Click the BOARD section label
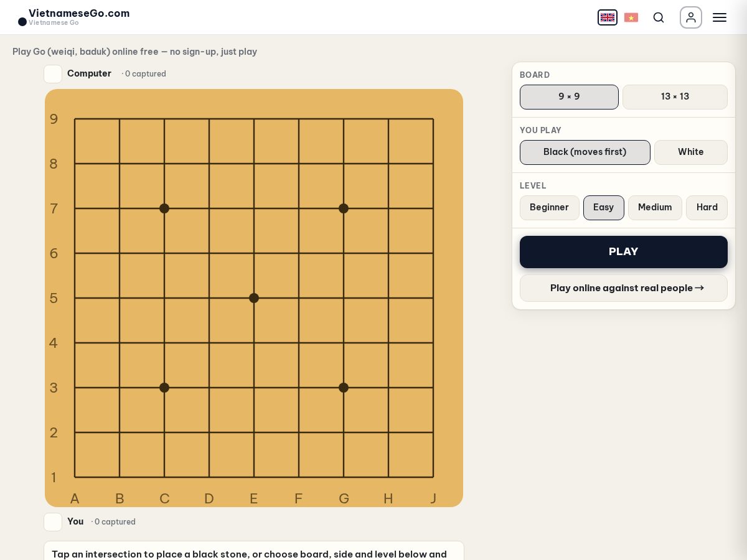747x560 pixels. click(535, 75)
